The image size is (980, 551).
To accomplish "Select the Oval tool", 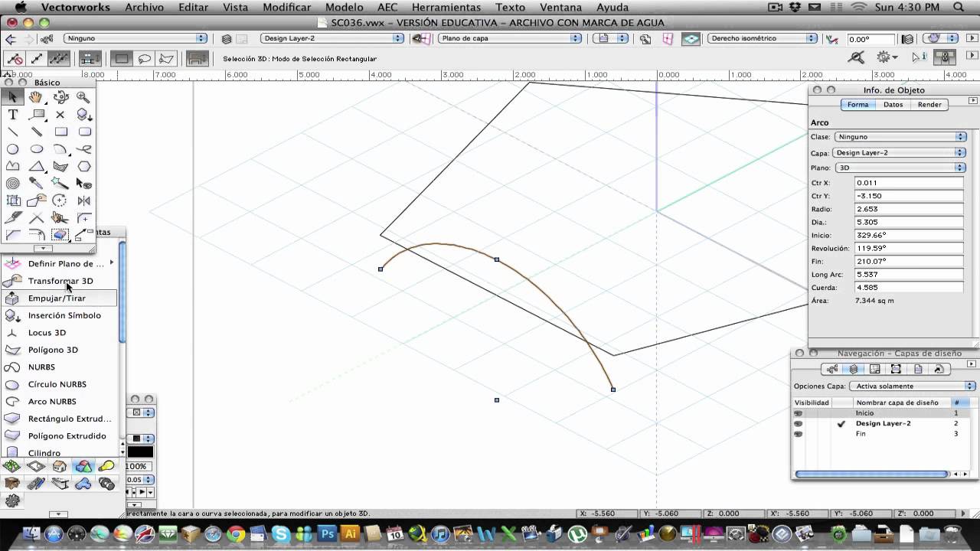I will tap(36, 149).
